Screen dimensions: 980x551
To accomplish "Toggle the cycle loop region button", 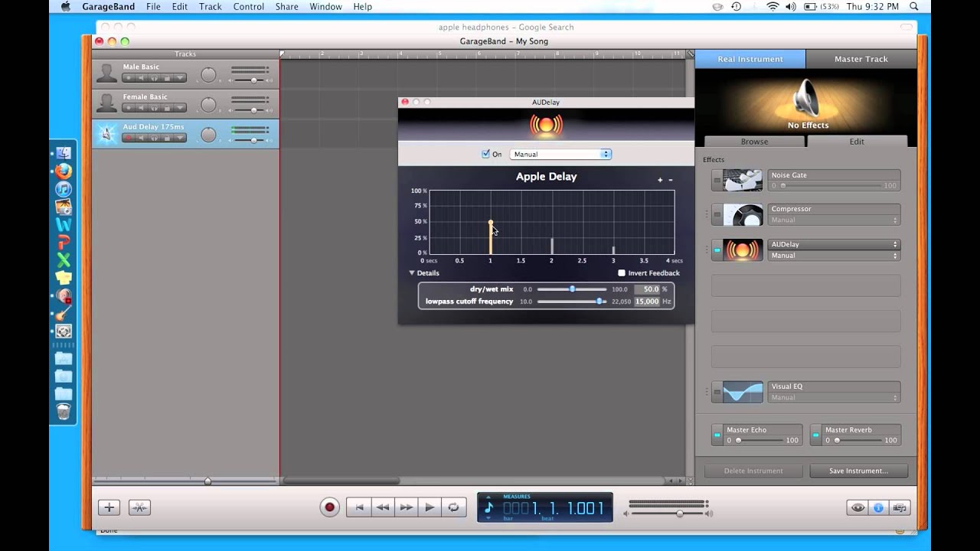I will pos(454,507).
